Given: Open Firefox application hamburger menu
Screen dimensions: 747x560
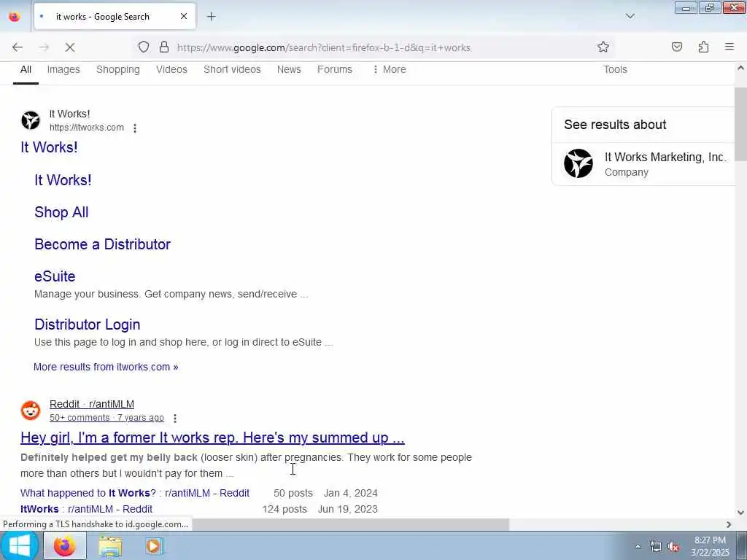Looking at the screenshot, I should [x=729, y=47].
